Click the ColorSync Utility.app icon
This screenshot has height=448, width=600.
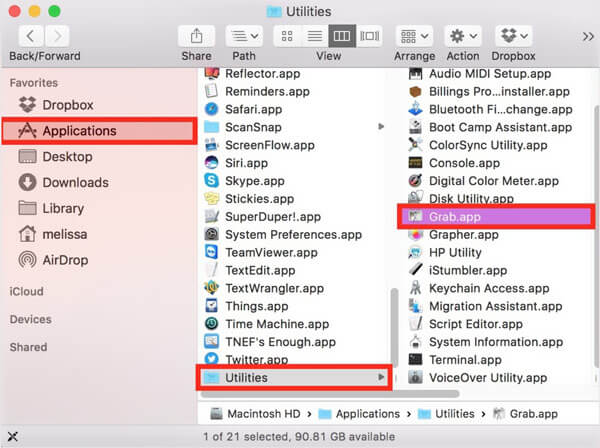pos(415,145)
